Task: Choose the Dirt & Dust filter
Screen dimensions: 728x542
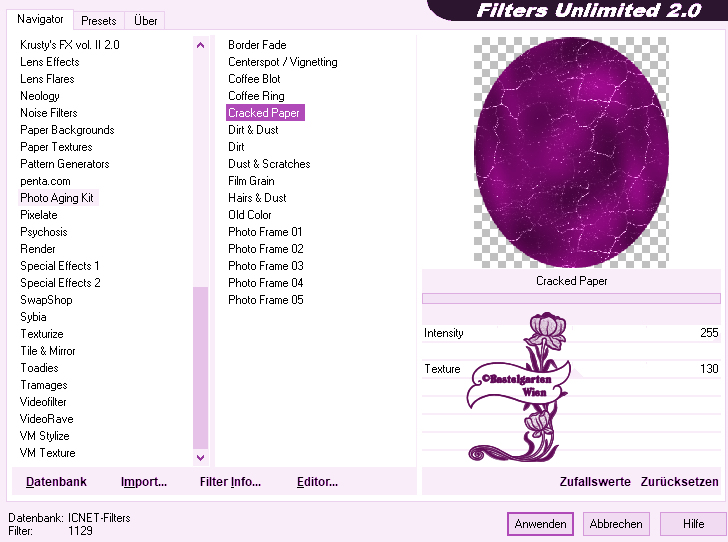Action: (x=253, y=130)
